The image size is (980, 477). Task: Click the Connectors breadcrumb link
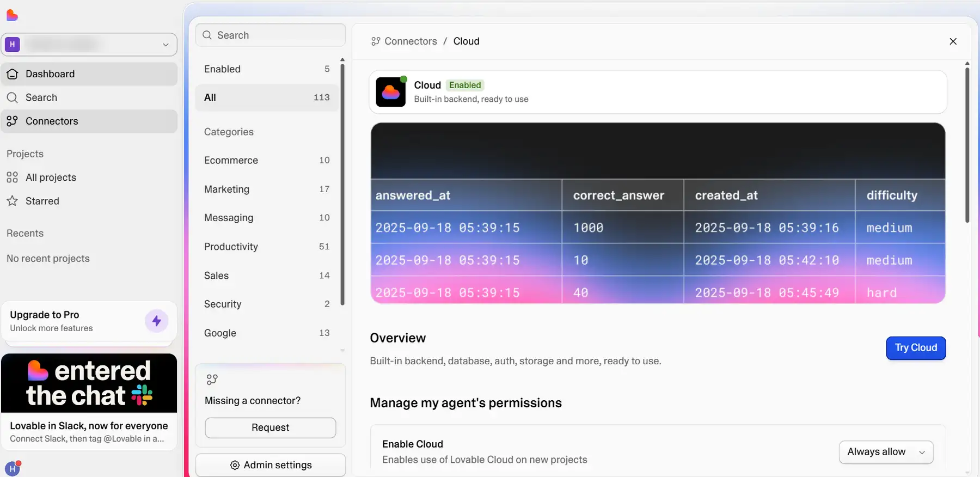point(411,41)
